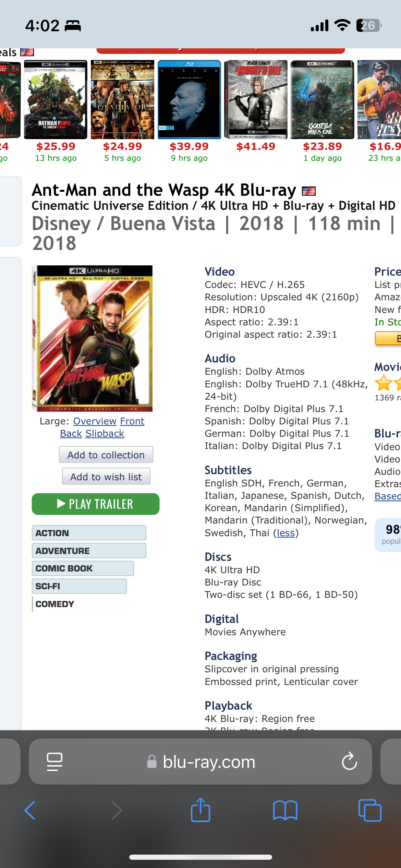Select the Comic Book genre tag
The image size is (401, 868).
coord(83,568)
